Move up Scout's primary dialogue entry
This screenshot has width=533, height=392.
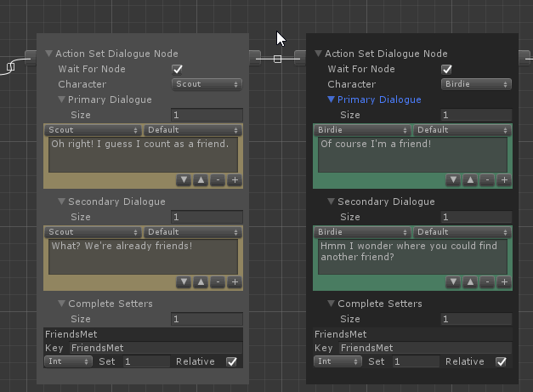pos(201,180)
